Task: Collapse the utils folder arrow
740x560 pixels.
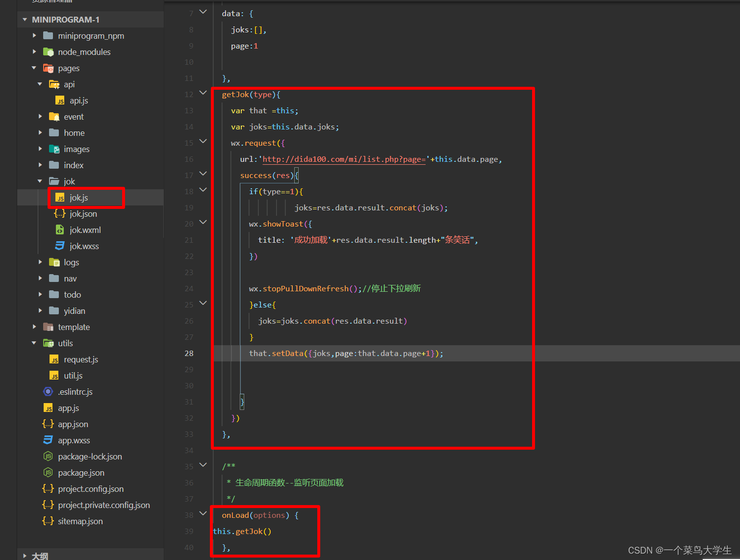Action: point(34,343)
